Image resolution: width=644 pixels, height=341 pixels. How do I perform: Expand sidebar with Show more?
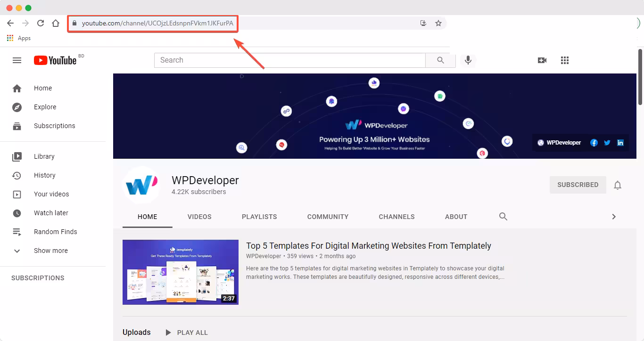coord(53,251)
